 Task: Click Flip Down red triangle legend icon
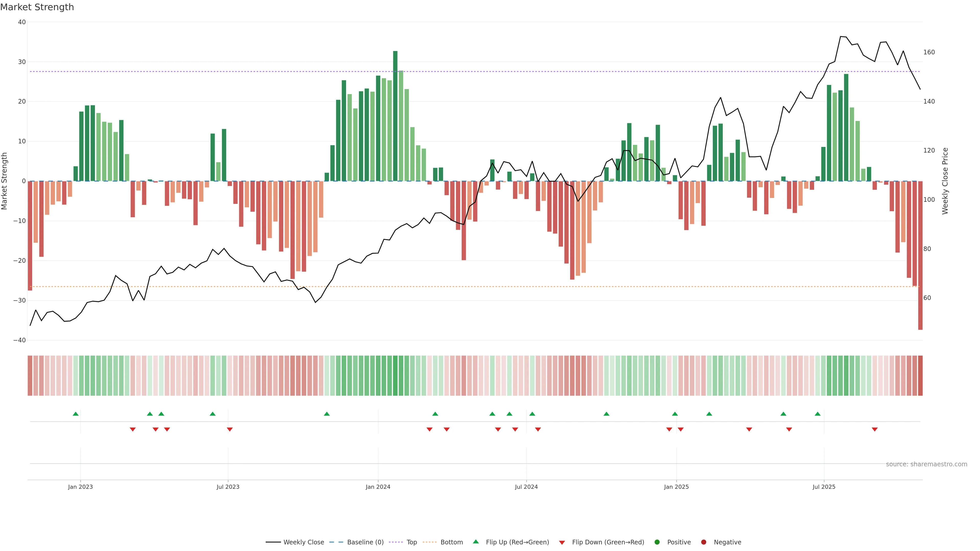[x=562, y=543]
